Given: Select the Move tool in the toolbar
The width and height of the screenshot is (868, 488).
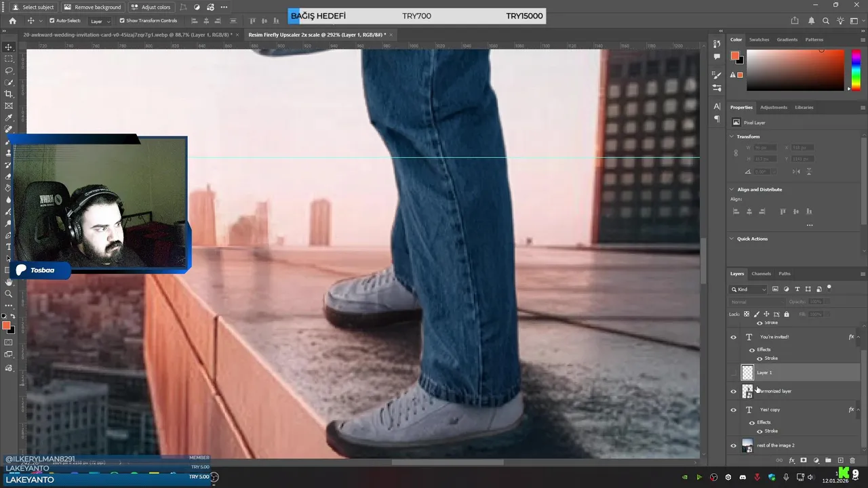Looking at the screenshot, I should tap(9, 47).
